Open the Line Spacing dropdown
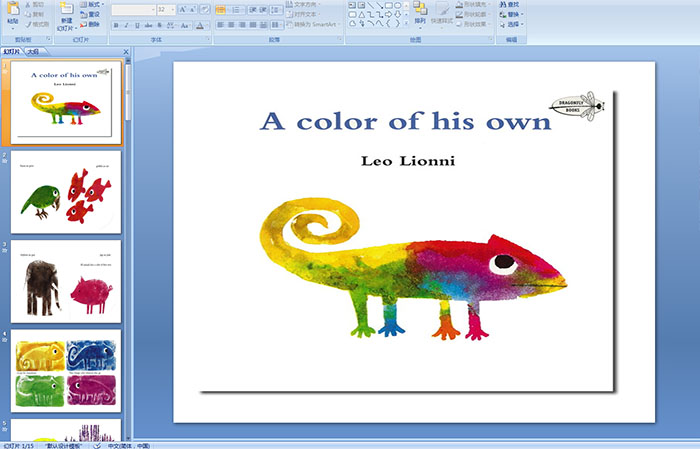Image resolution: width=700 pixels, height=449 pixels. point(276,10)
